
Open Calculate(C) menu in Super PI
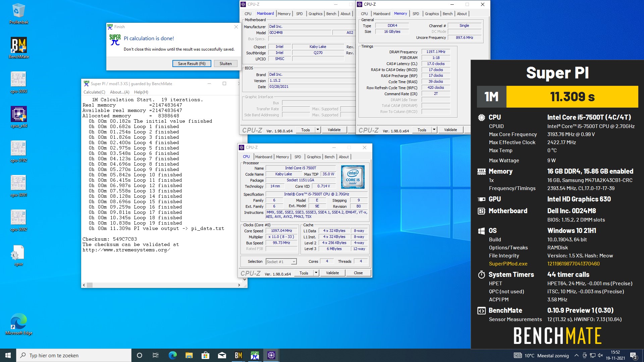click(x=94, y=92)
